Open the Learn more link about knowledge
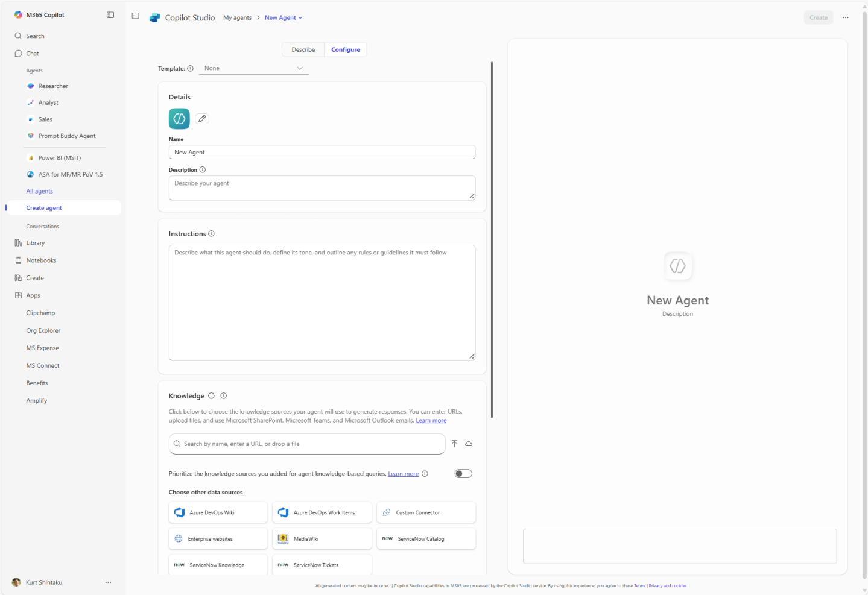Image resolution: width=868 pixels, height=595 pixels. [x=431, y=420]
